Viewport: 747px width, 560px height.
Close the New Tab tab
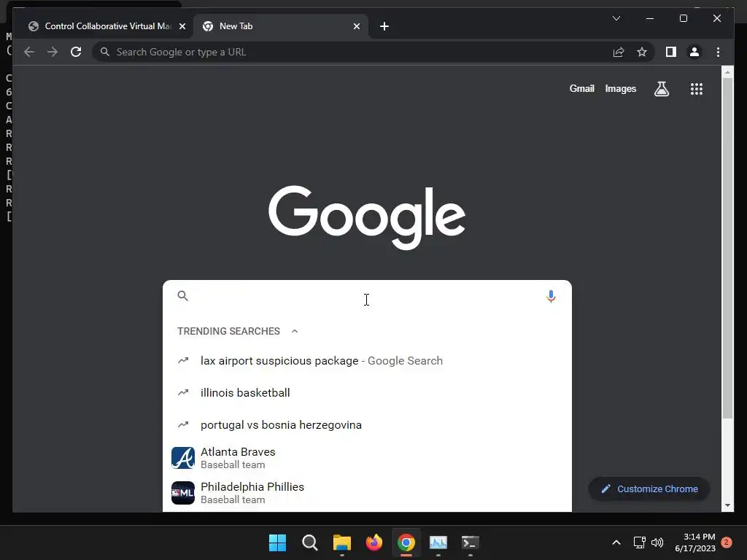(x=357, y=26)
